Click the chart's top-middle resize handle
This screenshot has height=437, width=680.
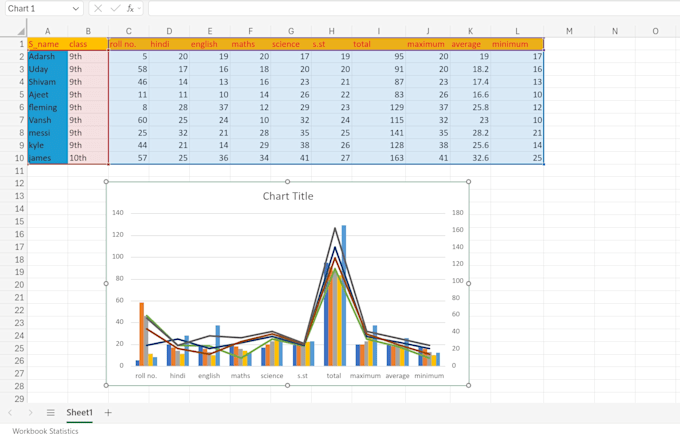coord(288,182)
